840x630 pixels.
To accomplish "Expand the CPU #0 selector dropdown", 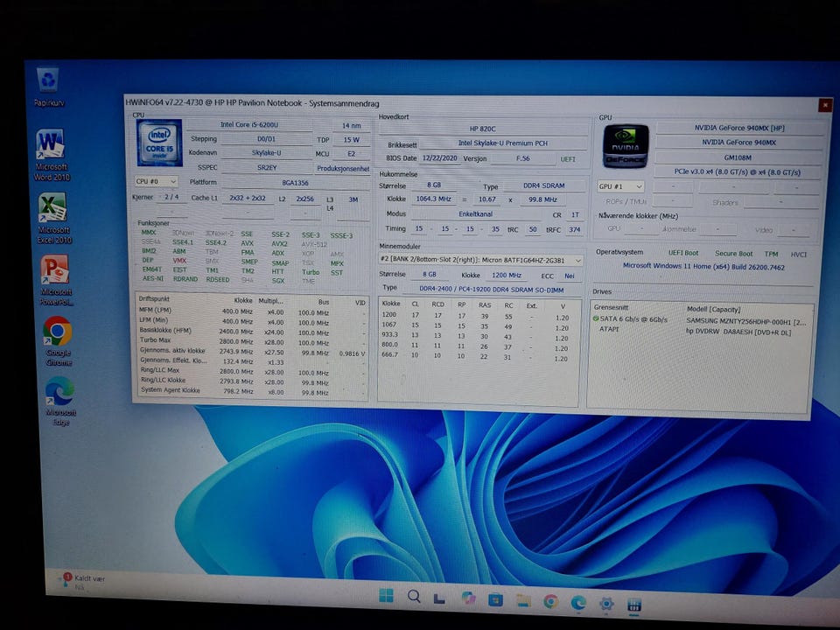I will (157, 181).
